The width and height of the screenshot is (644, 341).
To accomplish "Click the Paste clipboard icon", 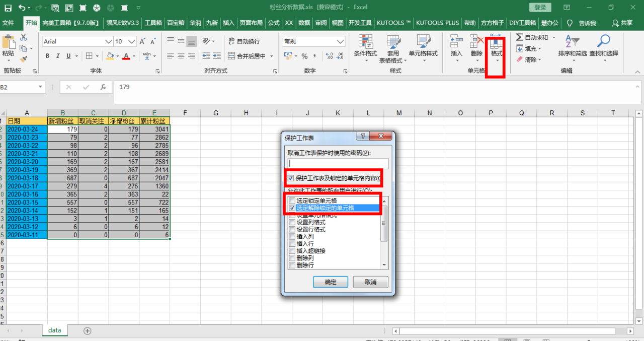I will 8,42.
